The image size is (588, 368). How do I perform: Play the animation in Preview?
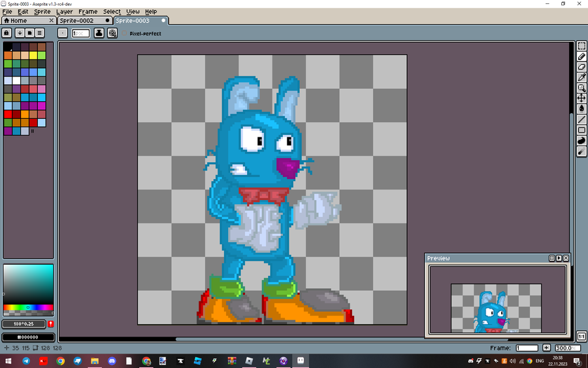(x=559, y=258)
